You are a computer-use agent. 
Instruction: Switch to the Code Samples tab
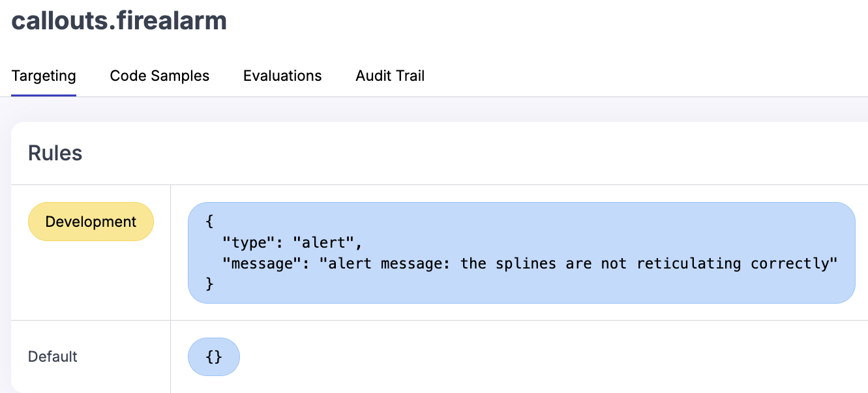(x=159, y=76)
